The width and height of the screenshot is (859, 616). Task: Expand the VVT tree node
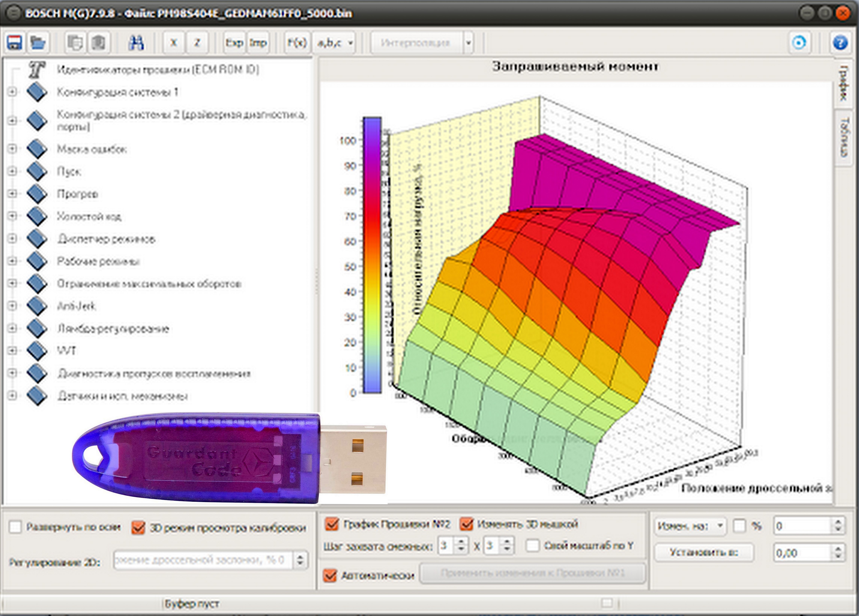click(12, 350)
